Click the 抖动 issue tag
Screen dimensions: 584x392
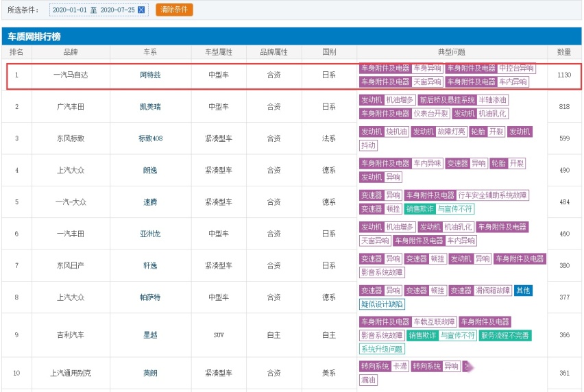coord(368,145)
